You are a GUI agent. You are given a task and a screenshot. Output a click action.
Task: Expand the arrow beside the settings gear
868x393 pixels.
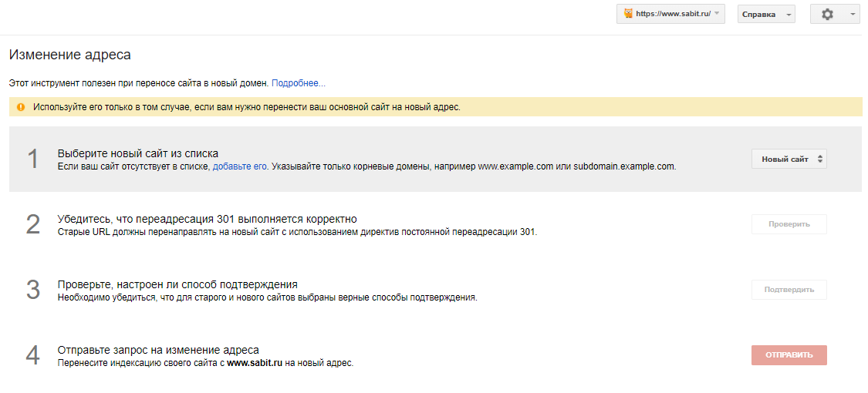tap(852, 14)
